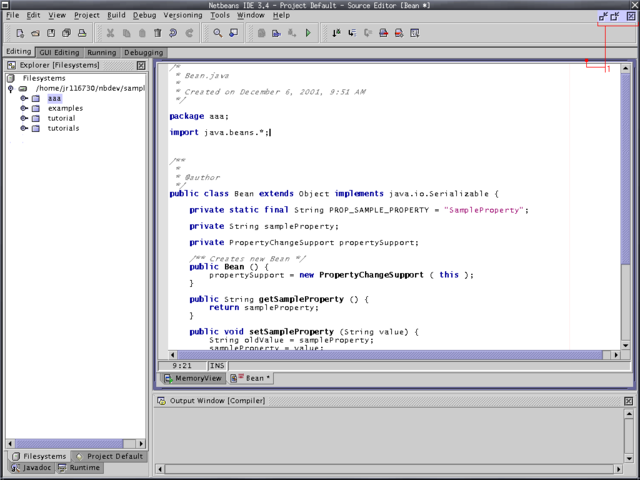This screenshot has height=480, width=640.
Task: Switch to the Debugging workspace tab
Action: coord(144,53)
